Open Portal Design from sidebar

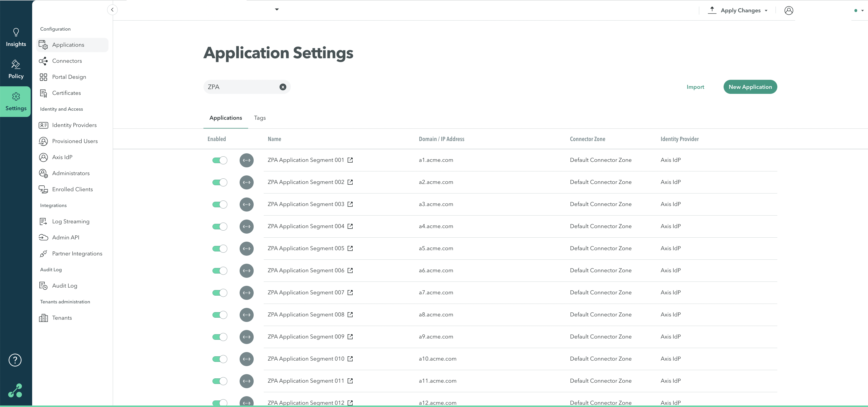(x=69, y=77)
